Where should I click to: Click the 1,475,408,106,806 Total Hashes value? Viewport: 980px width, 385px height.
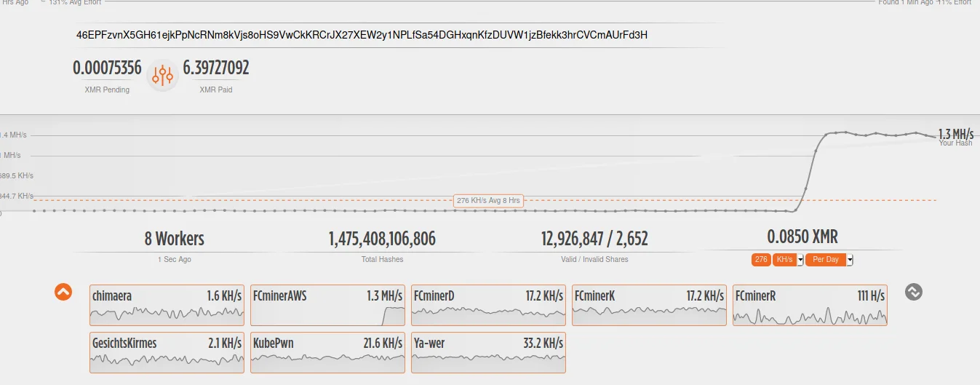[382, 239]
